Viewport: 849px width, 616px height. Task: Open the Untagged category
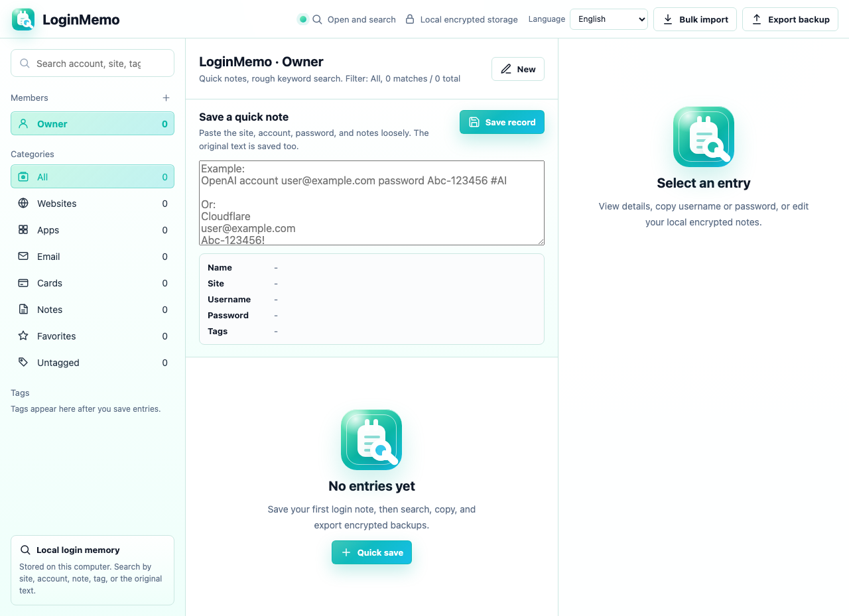pyautogui.click(x=92, y=362)
